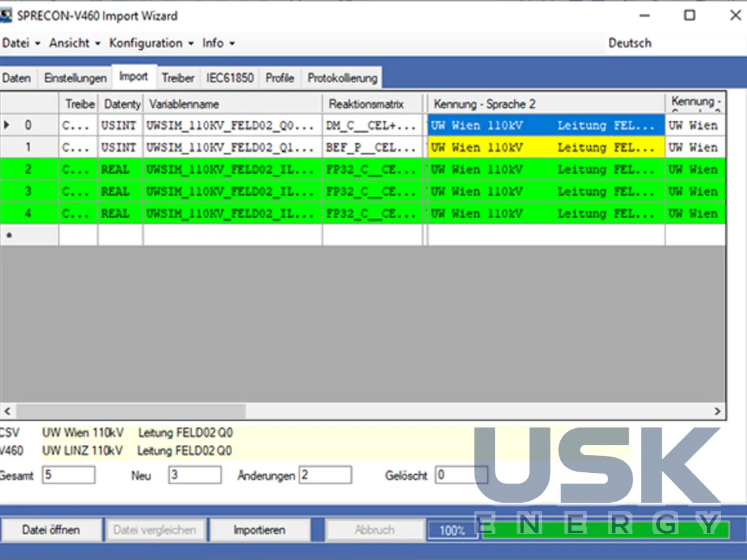747x560 pixels.
Task: Click the Deutsch language label
Action: (x=630, y=43)
